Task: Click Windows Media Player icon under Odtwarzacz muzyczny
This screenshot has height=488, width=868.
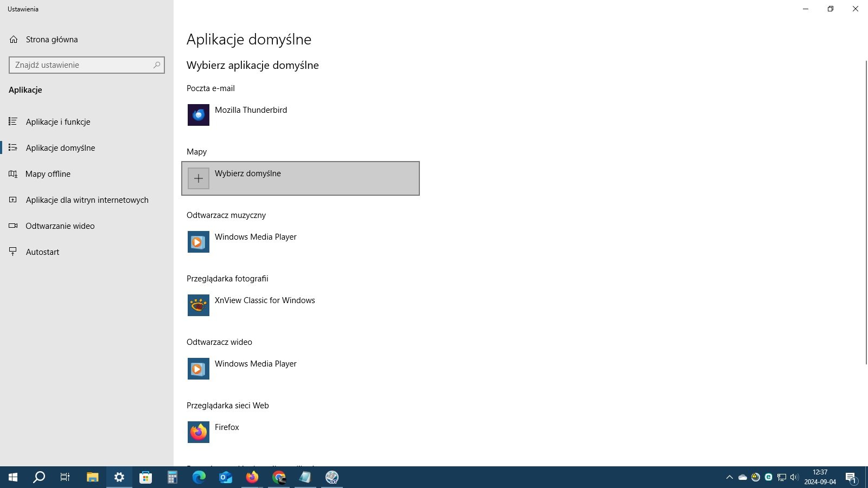Action: pyautogui.click(x=199, y=242)
